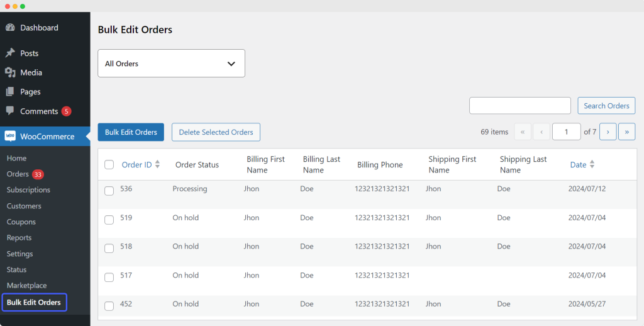The height and width of the screenshot is (326, 644).
Task: Toggle the select-all orders checkbox
Action: click(109, 164)
